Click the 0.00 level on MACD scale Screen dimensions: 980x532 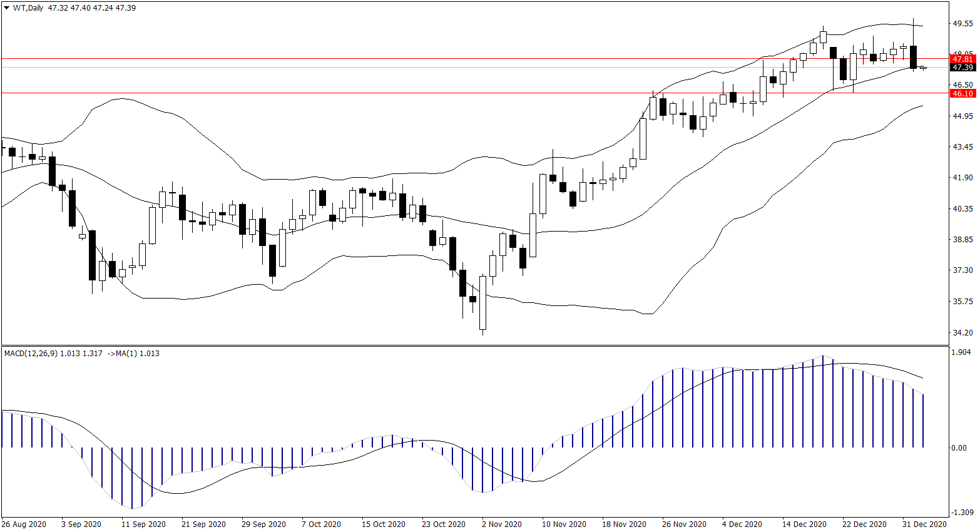click(x=959, y=448)
